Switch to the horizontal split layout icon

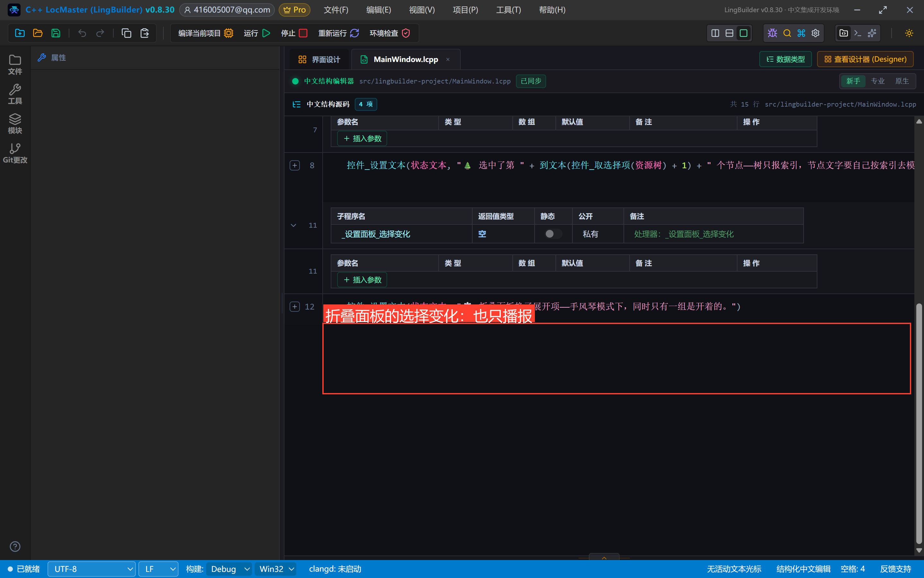729,33
